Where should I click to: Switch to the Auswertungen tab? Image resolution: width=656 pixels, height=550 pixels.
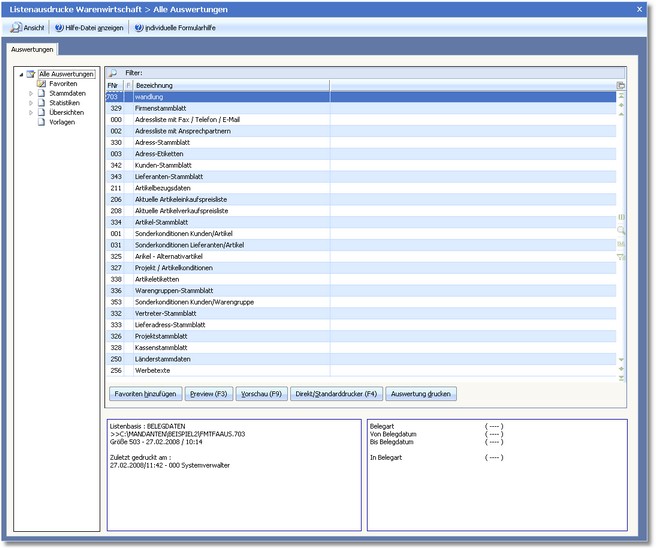(33, 48)
